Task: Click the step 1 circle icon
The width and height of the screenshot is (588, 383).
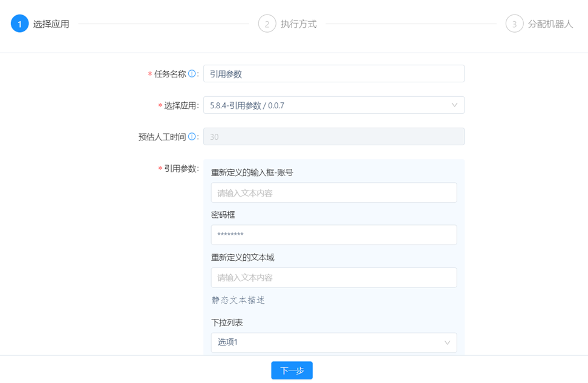Action: [x=19, y=24]
